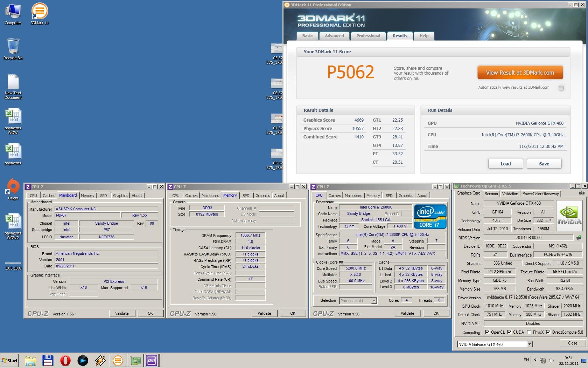Toggle the OpenCL checkbox
The height and width of the screenshot is (368, 588).
point(487,332)
